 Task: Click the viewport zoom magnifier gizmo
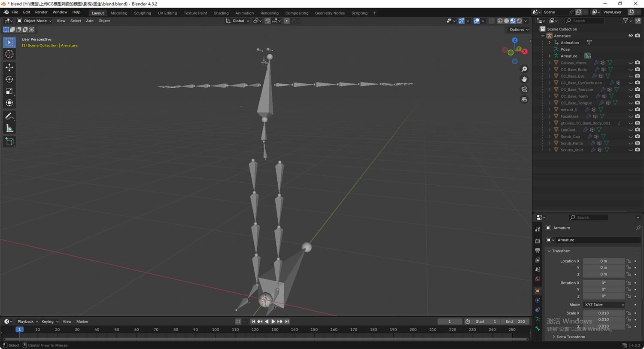click(524, 69)
